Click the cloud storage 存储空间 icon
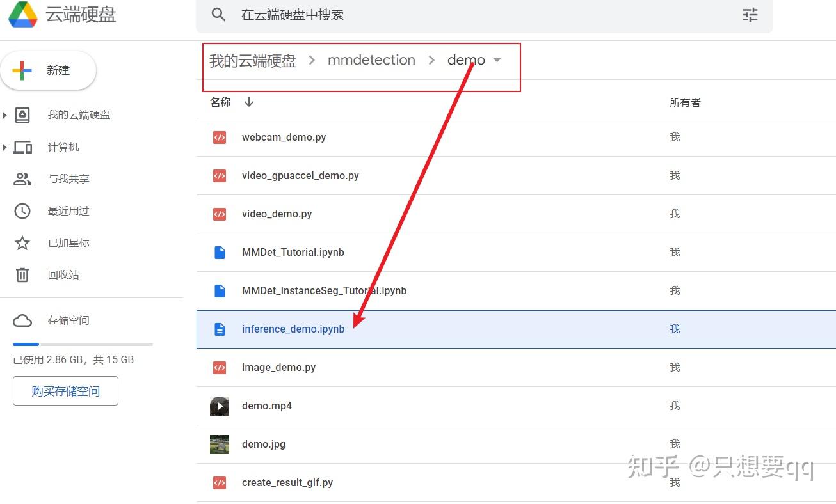Image resolution: width=836 pixels, height=504 pixels. click(x=22, y=320)
